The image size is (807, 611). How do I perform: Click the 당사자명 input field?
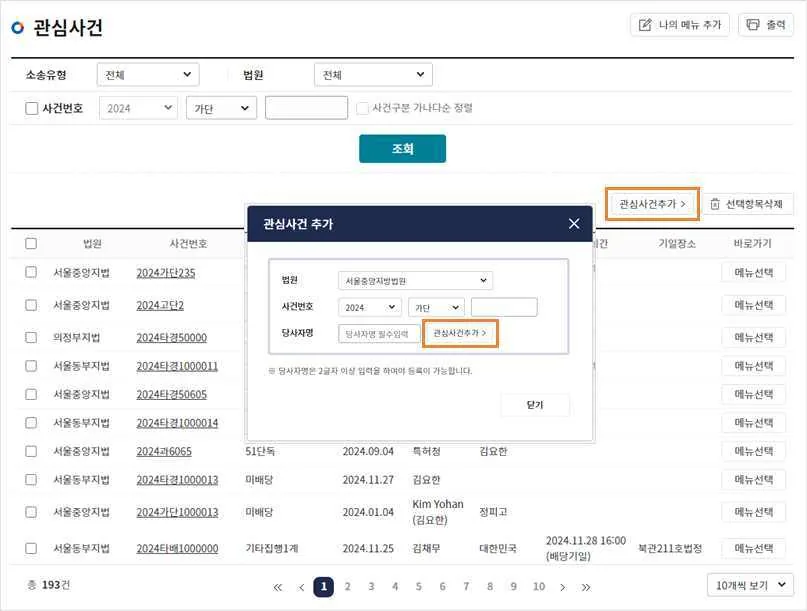pyautogui.click(x=379, y=334)
